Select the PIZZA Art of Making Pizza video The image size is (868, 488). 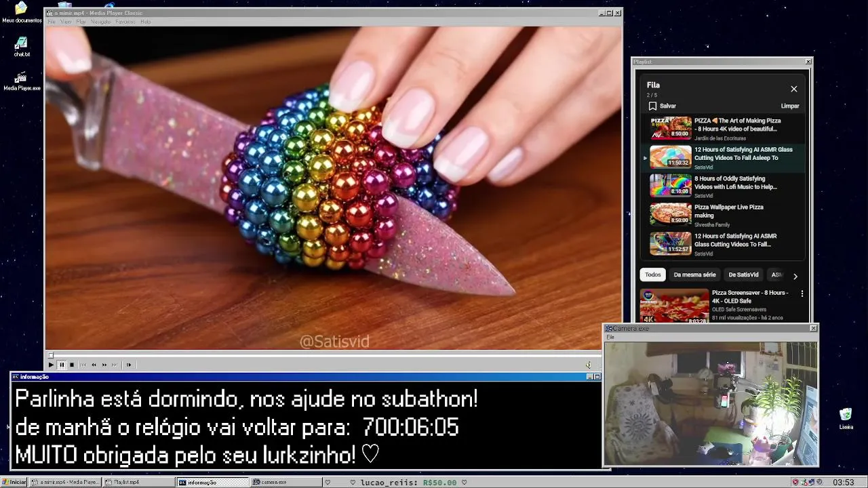tap(723, 129)
